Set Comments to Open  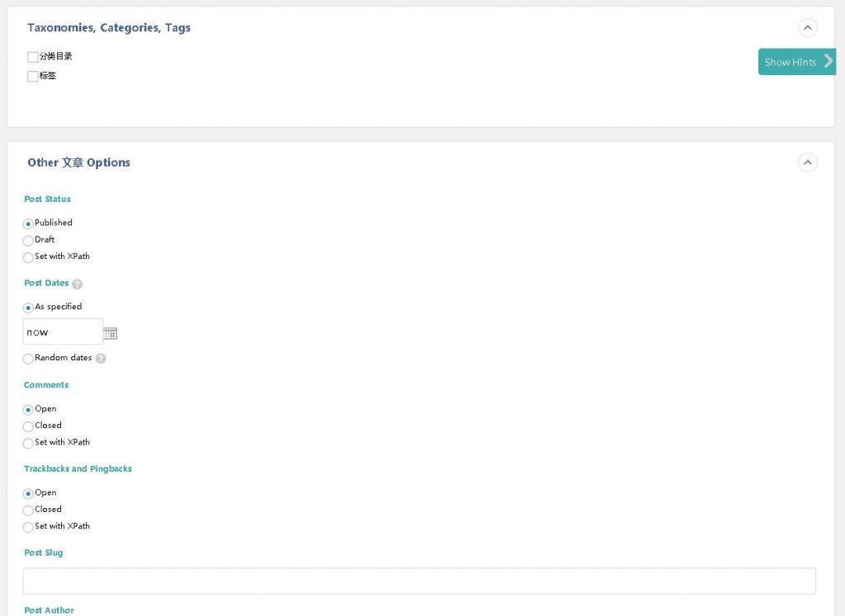click(28, 410)
